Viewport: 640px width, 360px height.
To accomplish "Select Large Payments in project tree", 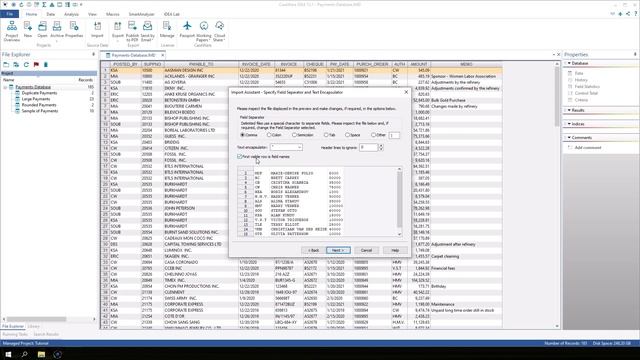I will (36, 99).
